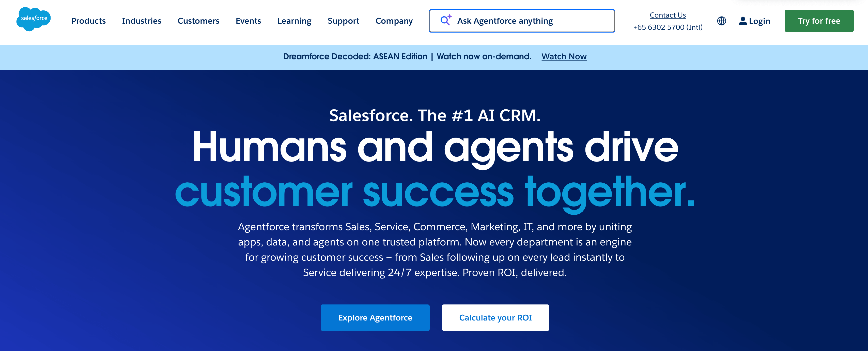Open the Events menu
The height and width of the screenshot is (351, 868).
(x=249, y=21)
